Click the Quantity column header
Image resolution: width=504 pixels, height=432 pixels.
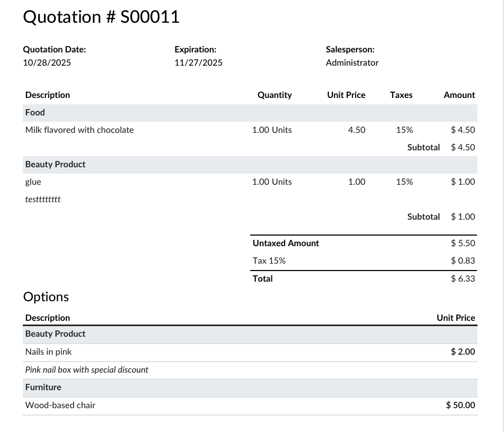274,95
